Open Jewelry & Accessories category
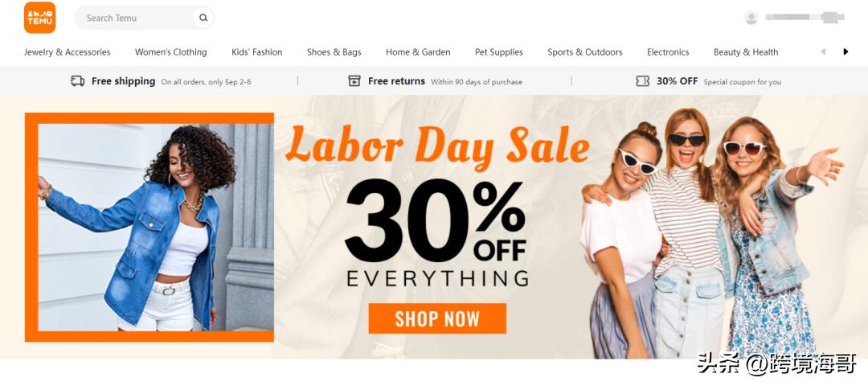This screenshot has width=868, height=386. click(67, 52)
